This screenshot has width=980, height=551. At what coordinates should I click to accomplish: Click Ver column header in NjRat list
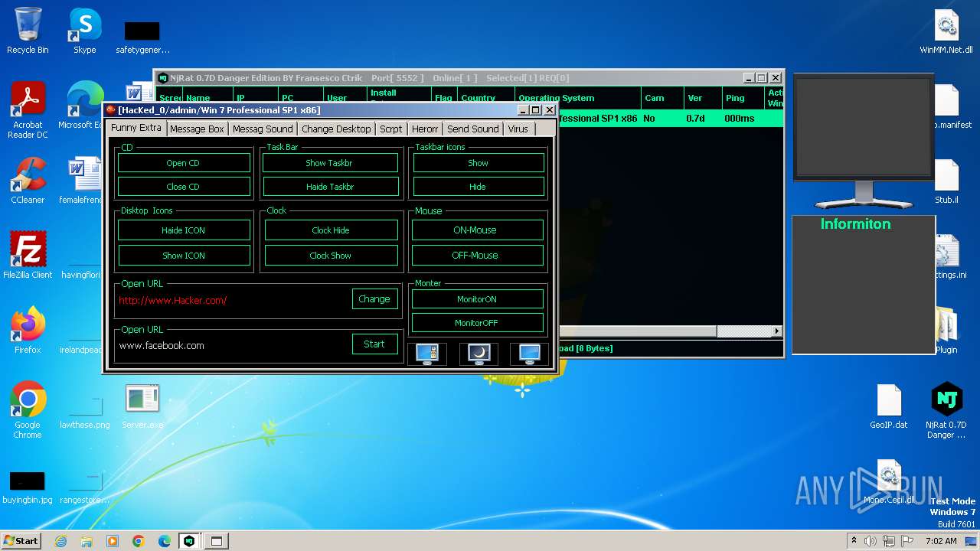[702, 98]
